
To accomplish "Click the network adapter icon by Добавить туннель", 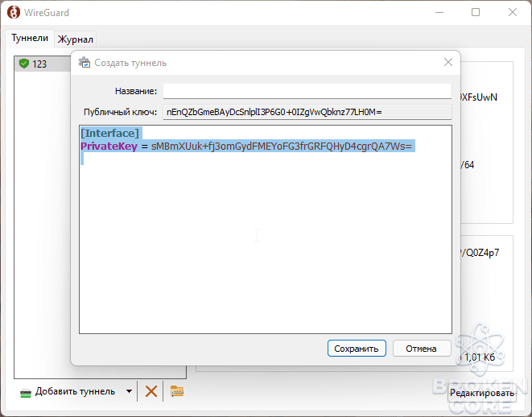I will pyautogui.click(x=26, y=393).
